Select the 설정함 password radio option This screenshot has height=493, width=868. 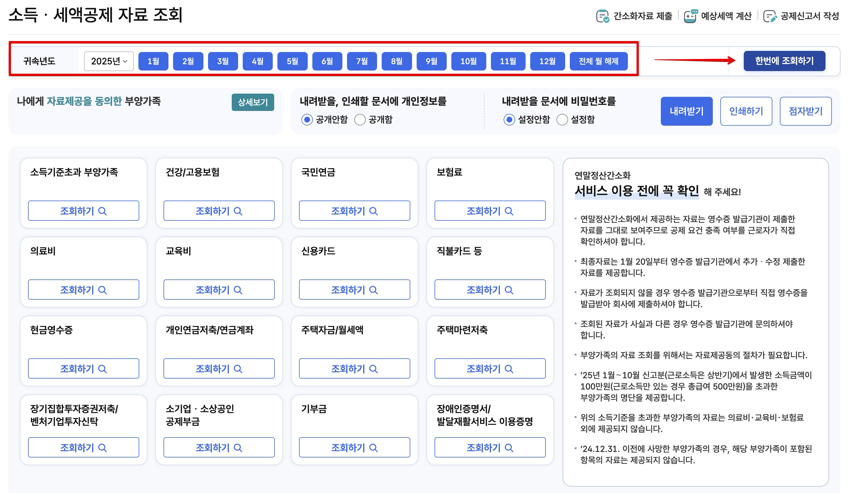(562, 120)
